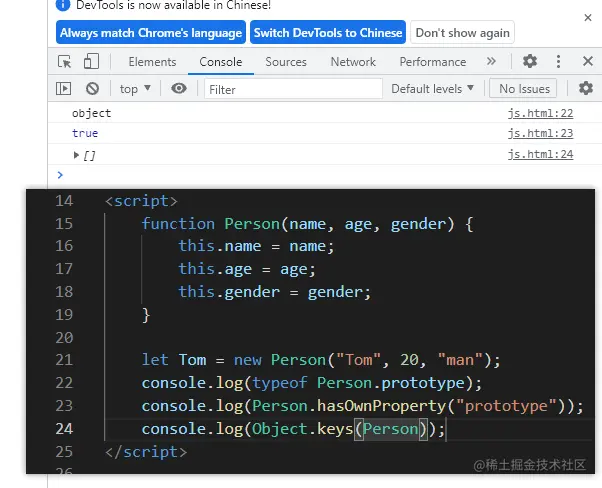The height and width of the screenshot is (488, 602).
Task: Click 'this.gender' on line 18
Action: (229, 292)
